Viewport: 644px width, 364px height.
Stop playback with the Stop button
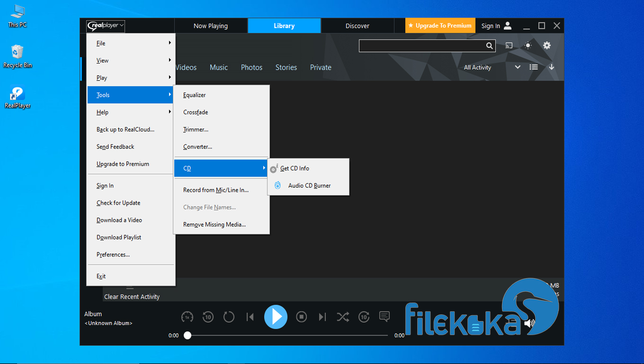click(302, 317)
